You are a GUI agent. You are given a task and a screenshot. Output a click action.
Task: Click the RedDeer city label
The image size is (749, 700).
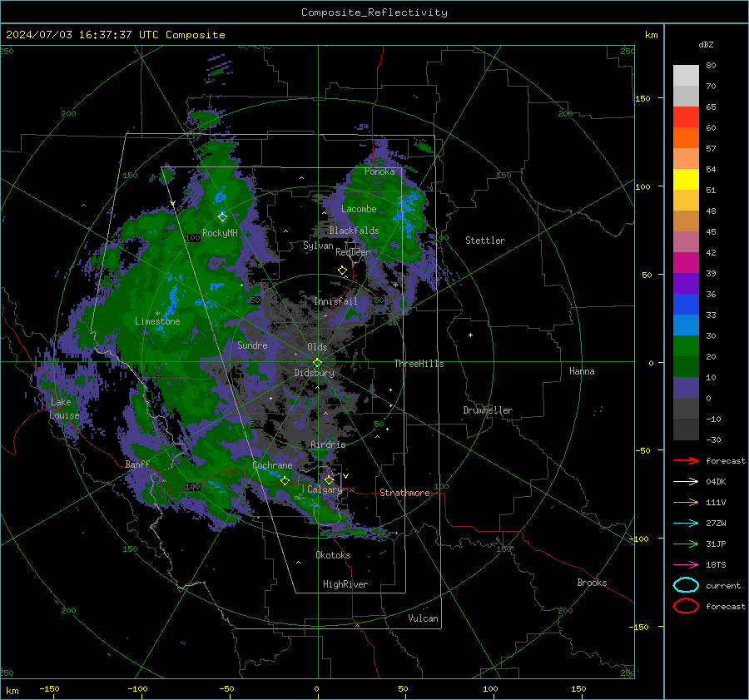(353, 252)
